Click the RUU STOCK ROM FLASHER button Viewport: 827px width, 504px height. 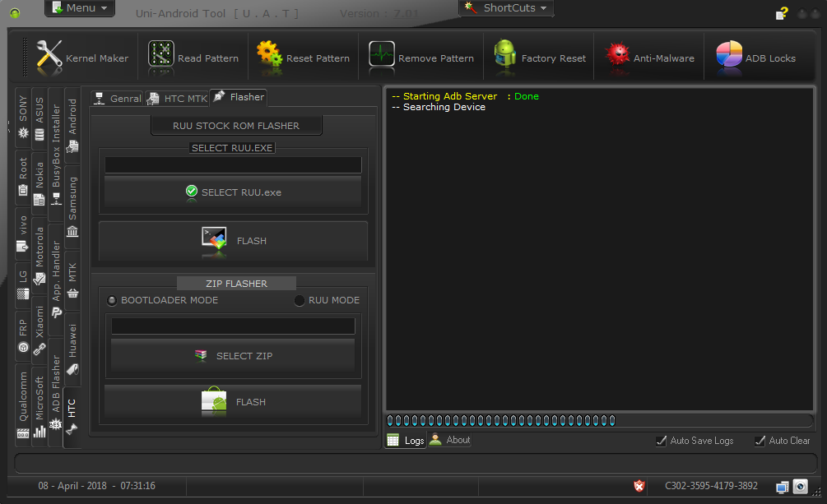236,126
